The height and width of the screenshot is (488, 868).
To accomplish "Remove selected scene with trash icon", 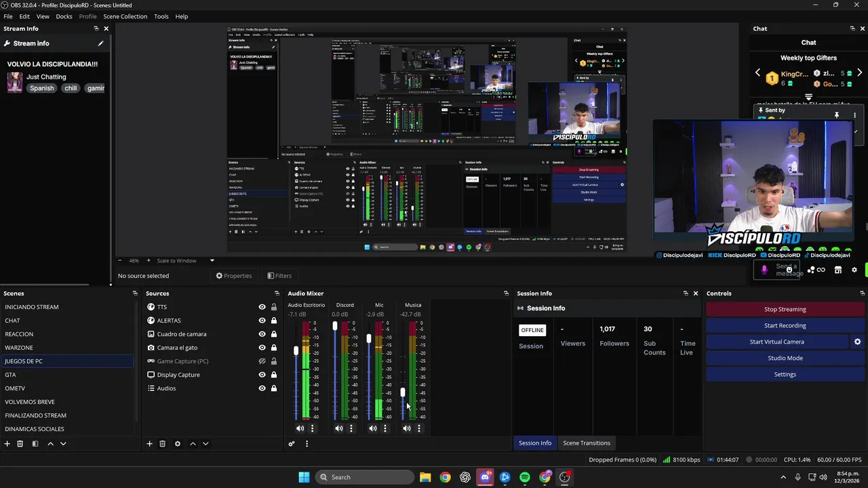I will click(x=20, y=444).
